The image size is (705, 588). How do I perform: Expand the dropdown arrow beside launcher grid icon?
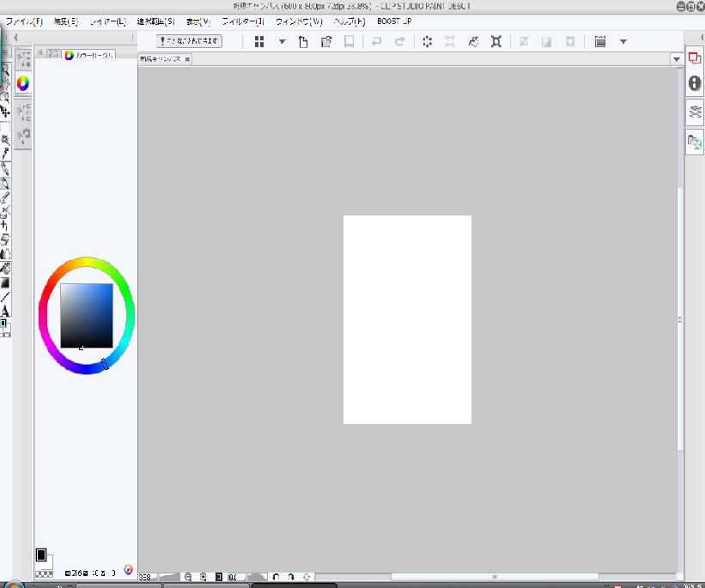282,41
